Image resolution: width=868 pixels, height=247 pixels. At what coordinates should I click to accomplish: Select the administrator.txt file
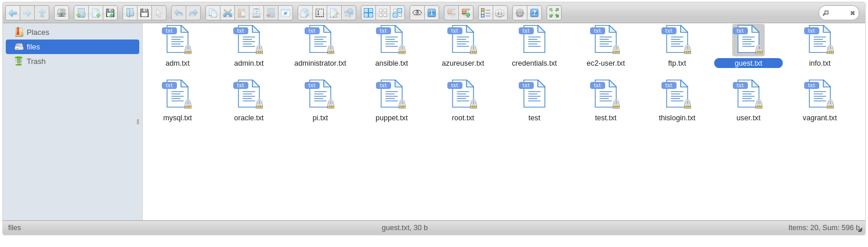click(320, 46)
